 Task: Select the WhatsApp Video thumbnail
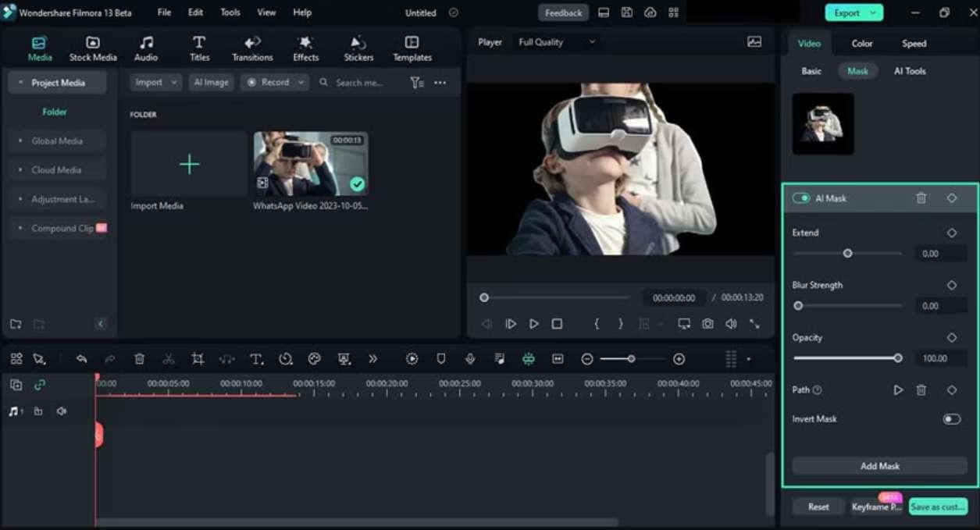(x=311, y=164)
